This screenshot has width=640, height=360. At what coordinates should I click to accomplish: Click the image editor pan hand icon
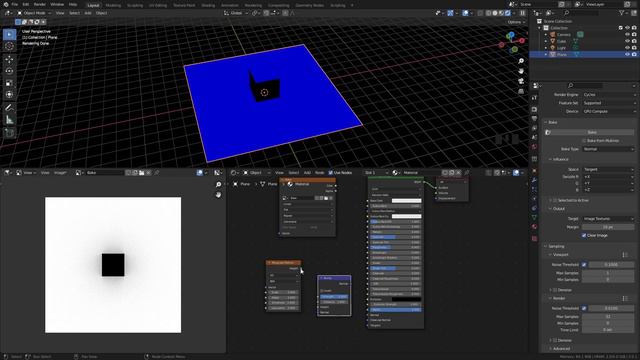point(218,195)
